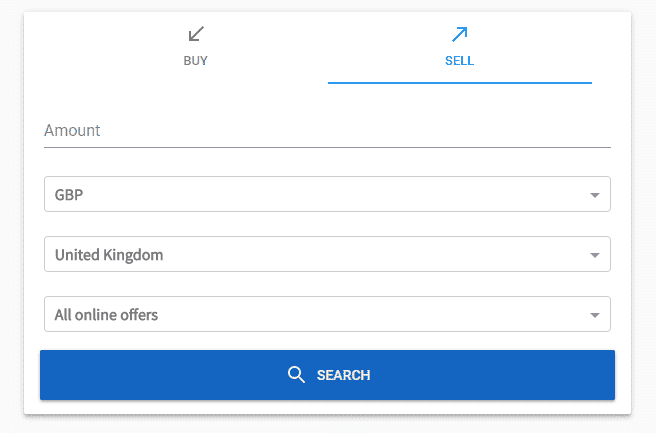
Task: Click the caret arrow beside All online offers
Action: [594, 315]
